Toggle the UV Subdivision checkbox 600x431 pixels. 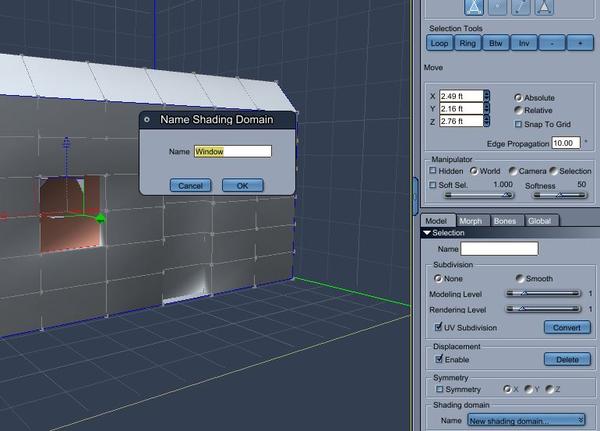[x=439, y=327]
